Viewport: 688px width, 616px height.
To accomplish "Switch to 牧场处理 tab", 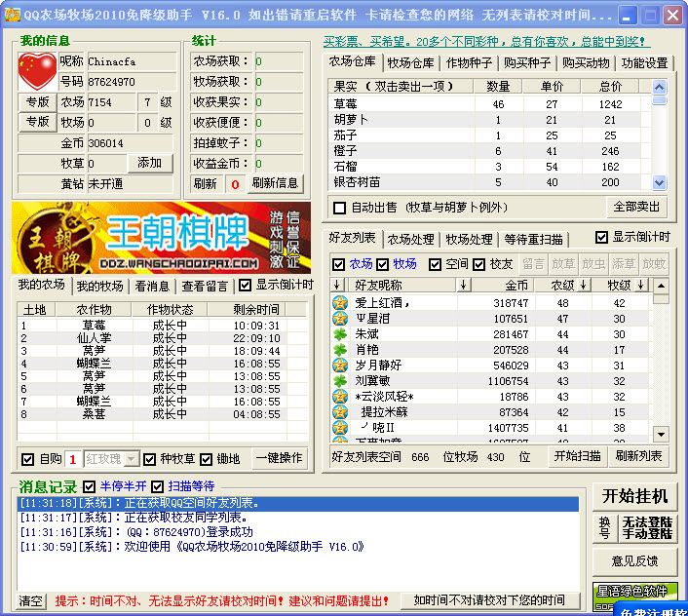I will [469, 239].
